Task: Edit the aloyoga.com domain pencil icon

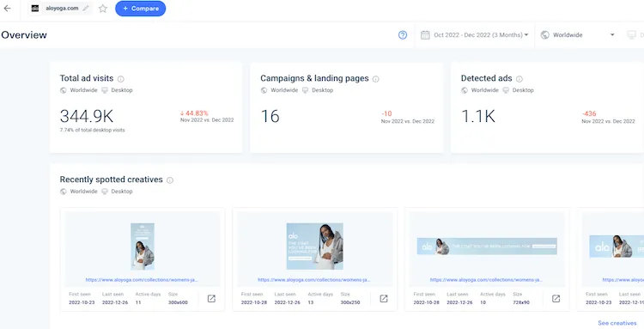Action: [x=85, y=9]
